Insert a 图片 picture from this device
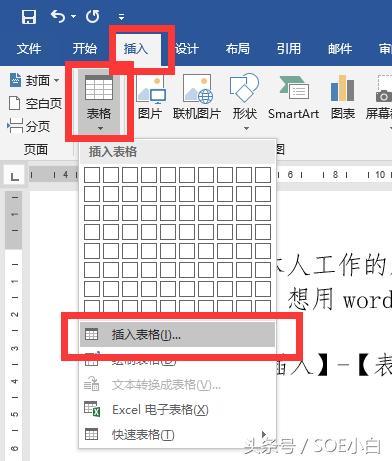 coord(150,97)
